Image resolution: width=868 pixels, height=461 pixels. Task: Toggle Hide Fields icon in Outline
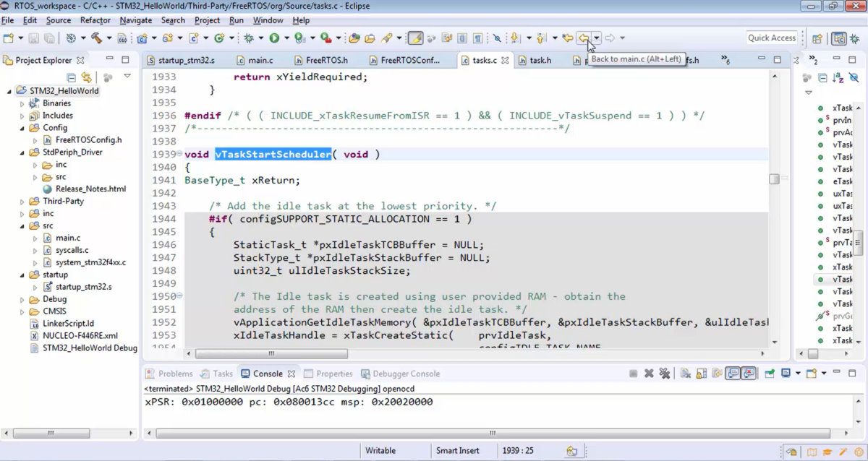854,77
